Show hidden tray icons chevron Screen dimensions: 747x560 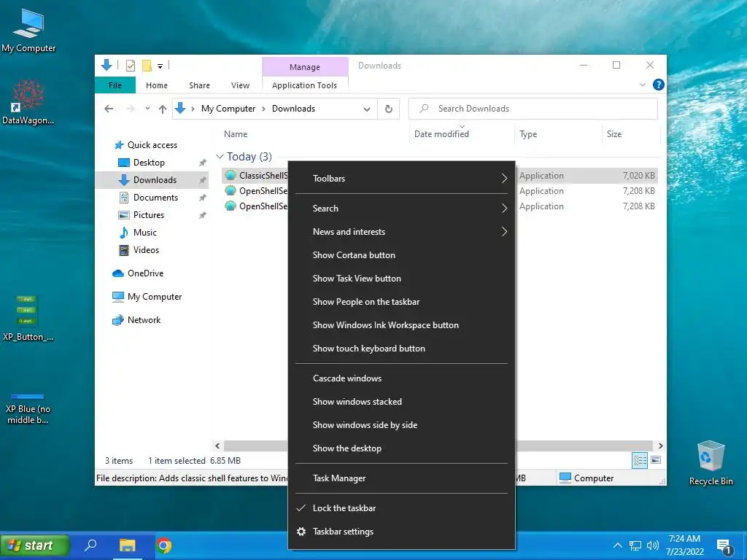617,545
